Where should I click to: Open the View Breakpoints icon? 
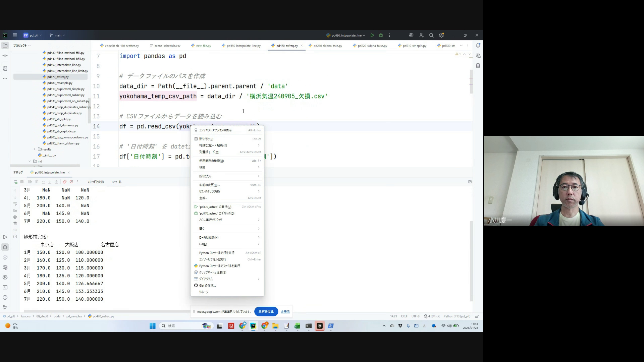click(65, 182)
